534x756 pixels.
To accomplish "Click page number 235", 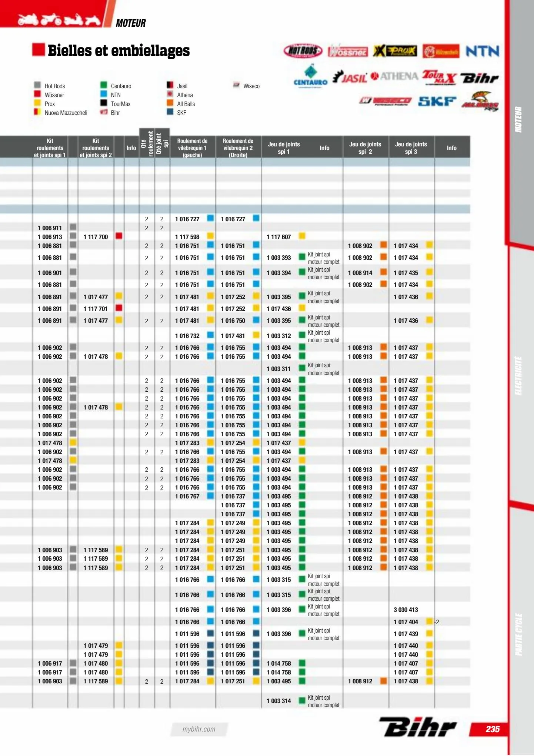I will click(x=493, y=729).
